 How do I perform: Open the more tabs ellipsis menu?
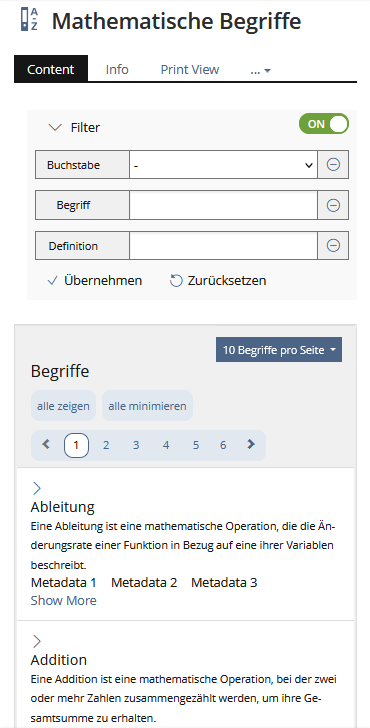(260, 70)
